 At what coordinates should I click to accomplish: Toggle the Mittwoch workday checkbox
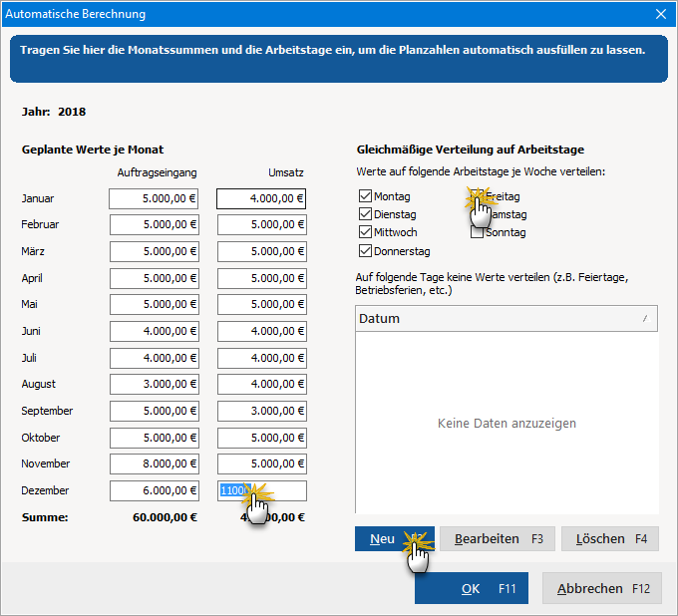pyautogui.click(x=365, y=232)
